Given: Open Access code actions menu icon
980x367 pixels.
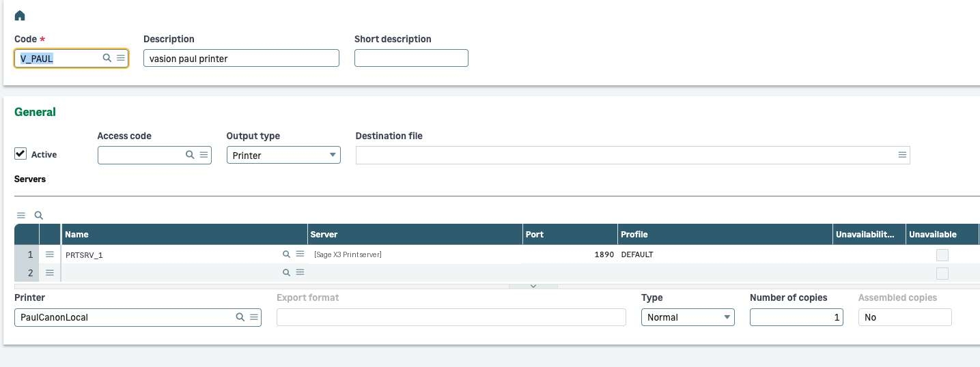Looking at the screenshot, I should tap(204, 156).
